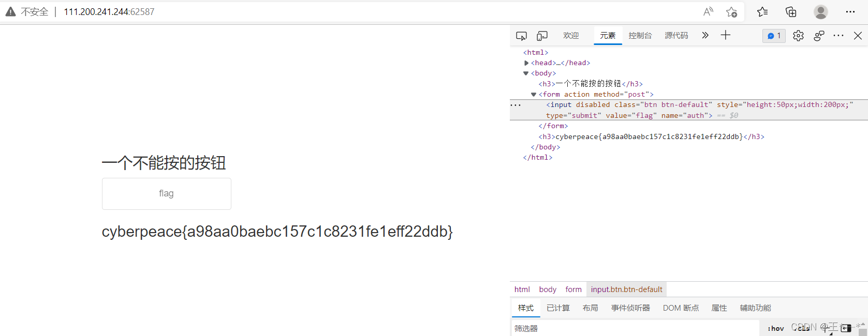
Task: Click the 筛选器 style filter field
Action: 635,328
